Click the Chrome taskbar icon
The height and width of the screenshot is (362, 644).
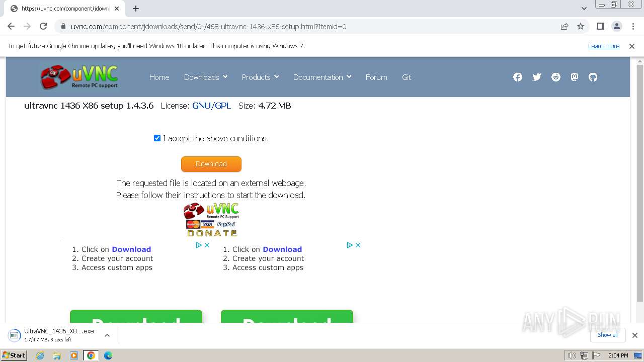91,355
